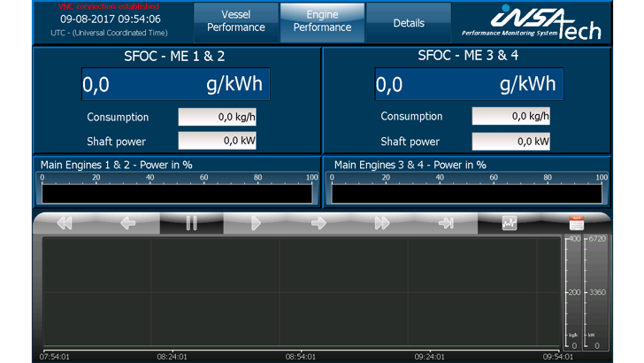Image resolution: width=644 pixels, height=363 pixels.
Task: Click the kg/h scale axis on the chart
Action: 572,292
